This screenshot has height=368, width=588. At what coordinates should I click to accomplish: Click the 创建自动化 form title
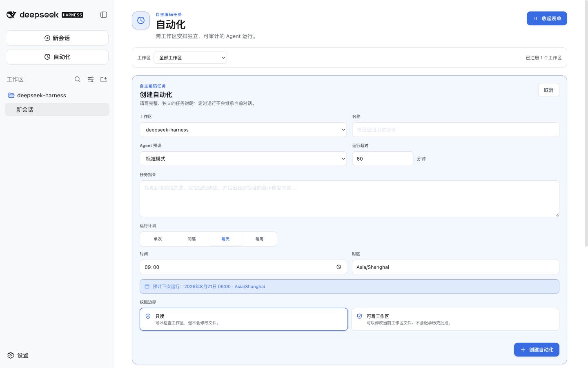156,94
